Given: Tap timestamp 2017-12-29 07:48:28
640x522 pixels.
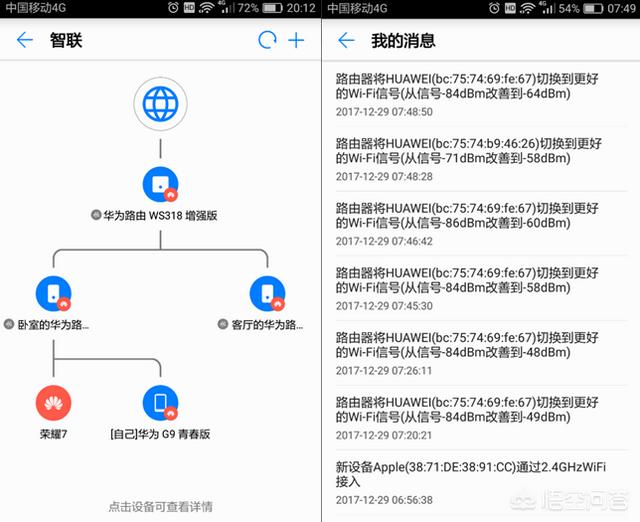Looking at the screenshot, I should [384, 176].
